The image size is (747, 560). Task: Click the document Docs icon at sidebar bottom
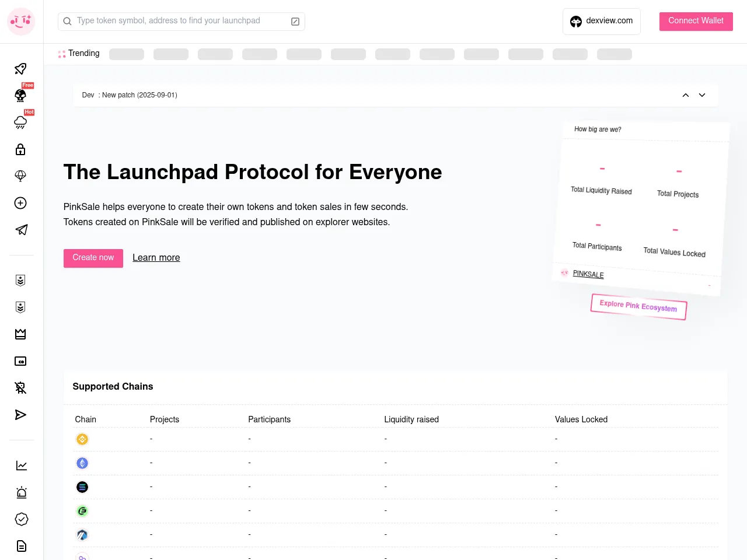click(21, 546)
